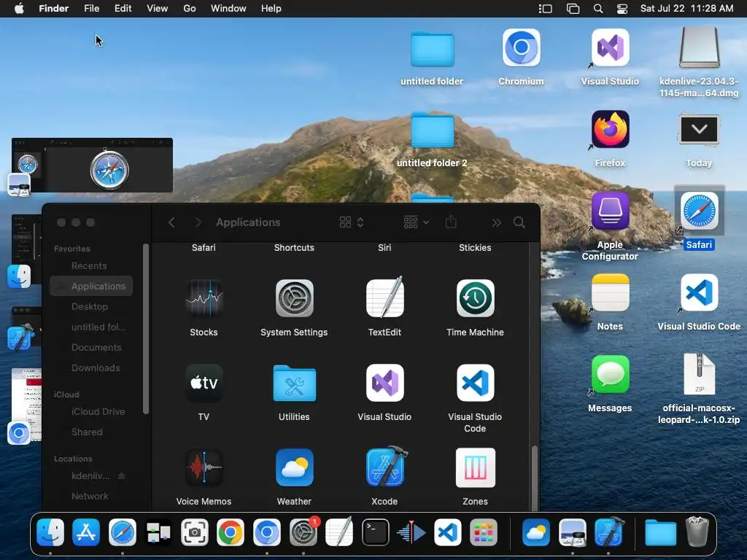Image resolution: width=747 pixels, height=560 pixels.
Task: Open Launchpad from the Dock
Action: click(484, 532)
